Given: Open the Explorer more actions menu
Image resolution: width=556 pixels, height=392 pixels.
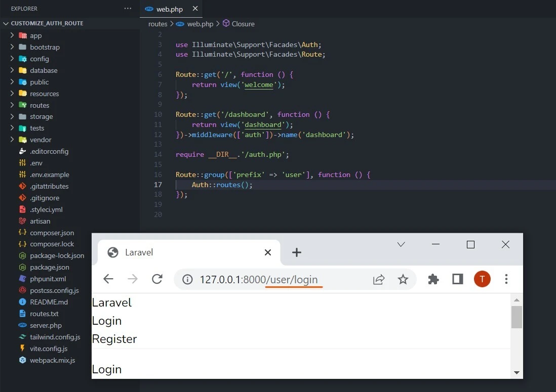Looking at the screenshot, I should (x=128, y=8).
